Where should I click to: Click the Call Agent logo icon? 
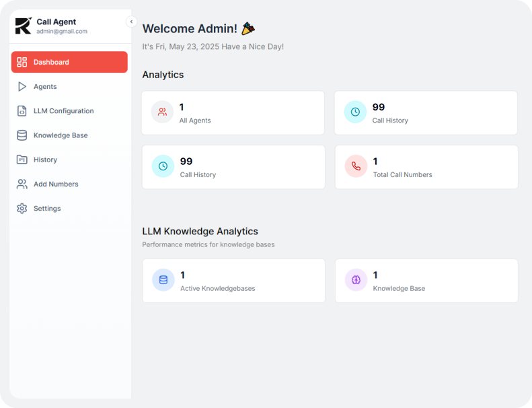pyautogui.click(x=24, y=26)
